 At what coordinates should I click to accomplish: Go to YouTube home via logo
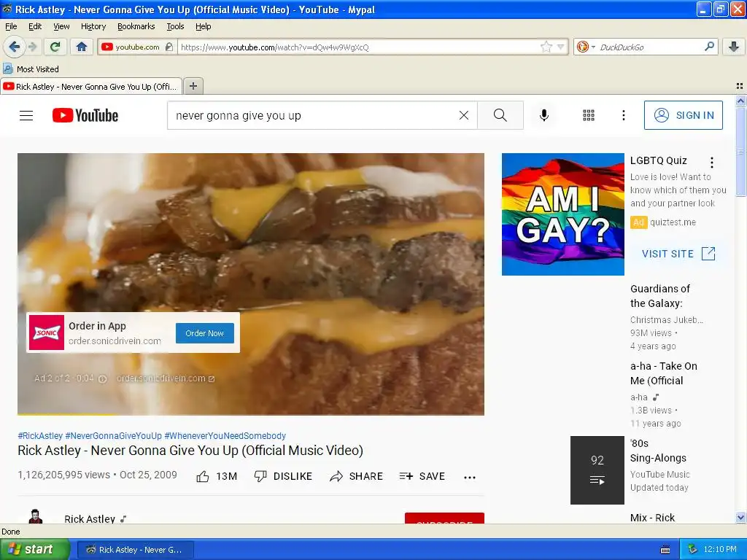pyautogui.click(x=85, y=115)
